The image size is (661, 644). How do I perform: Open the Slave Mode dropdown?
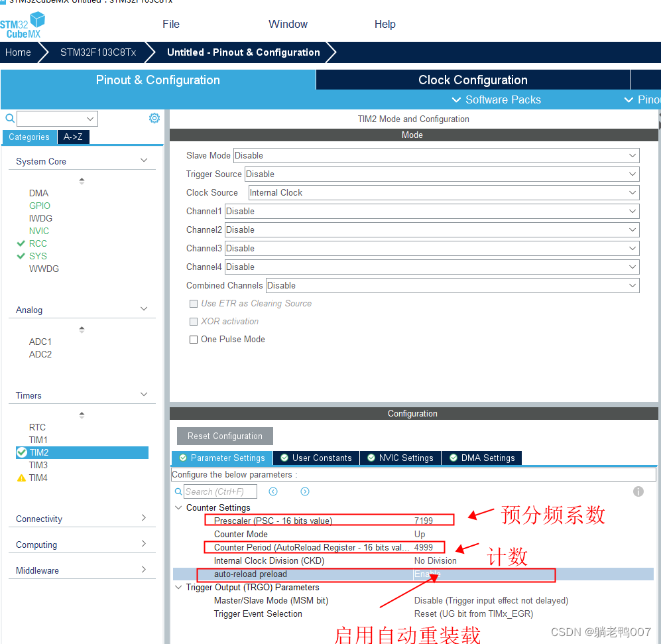point(436,156)
